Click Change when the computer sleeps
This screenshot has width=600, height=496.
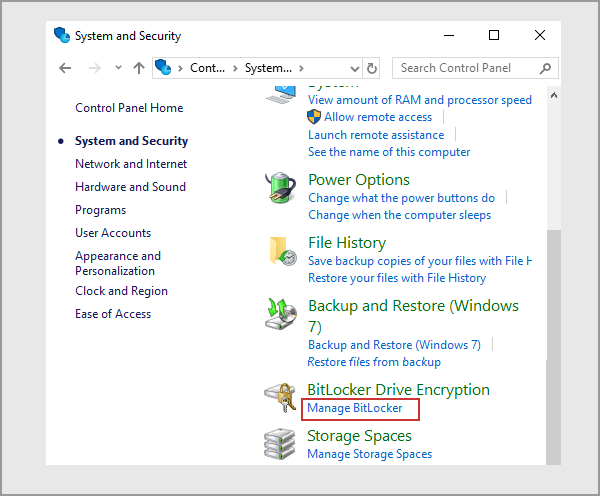pyautogui.click(x=399, y=215)
